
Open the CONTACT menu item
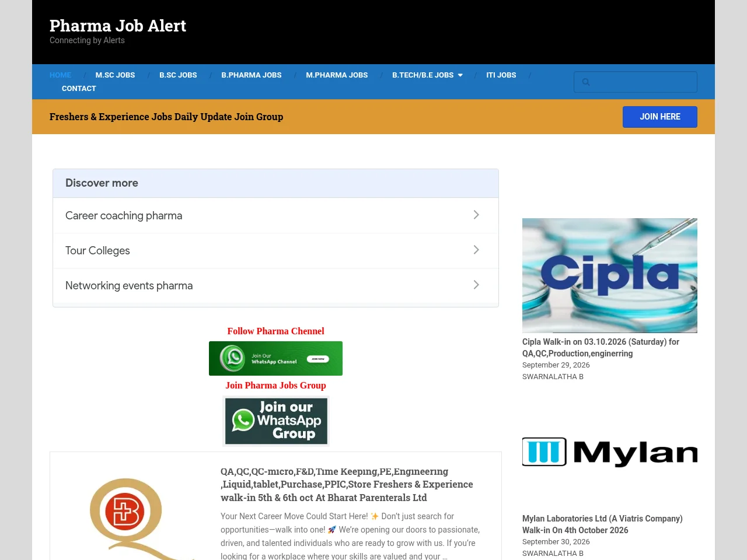[79, 89]
